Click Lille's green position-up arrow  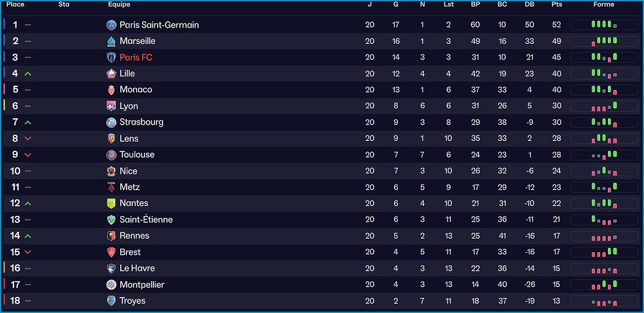tap(28, 74)
